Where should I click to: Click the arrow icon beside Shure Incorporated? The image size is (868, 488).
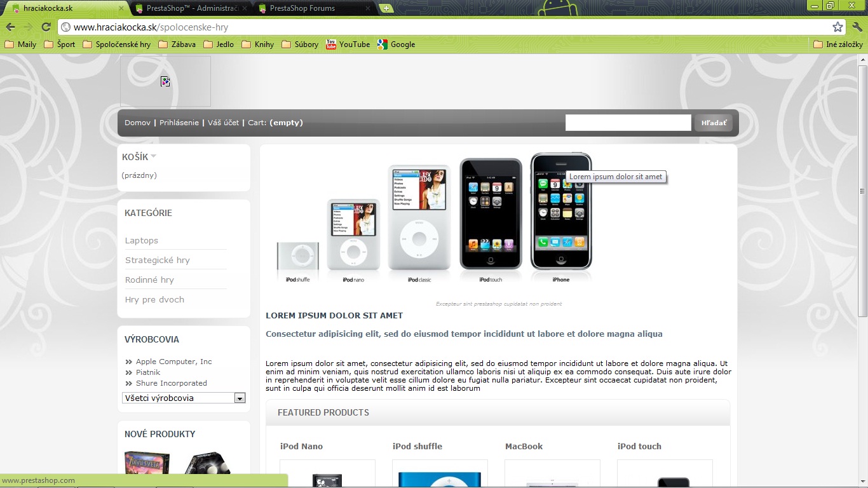[129, 383]
